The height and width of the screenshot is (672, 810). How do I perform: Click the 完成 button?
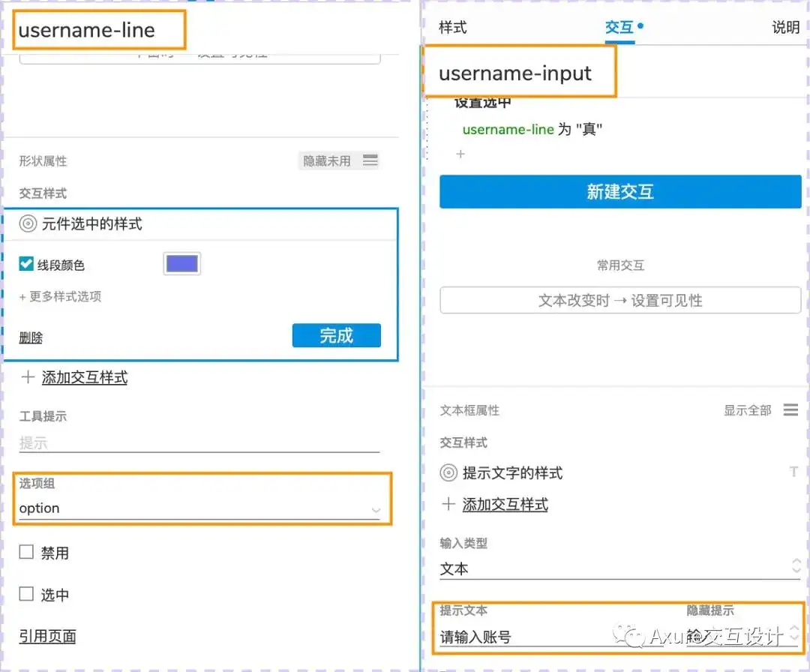tap(336, 335)
